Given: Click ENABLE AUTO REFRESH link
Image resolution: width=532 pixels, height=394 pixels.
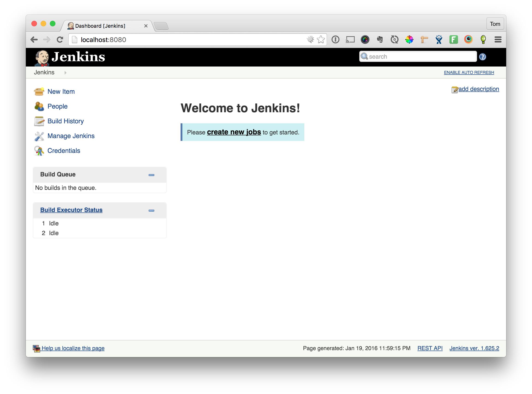Looking at the screenshot, I should [469, 73].
